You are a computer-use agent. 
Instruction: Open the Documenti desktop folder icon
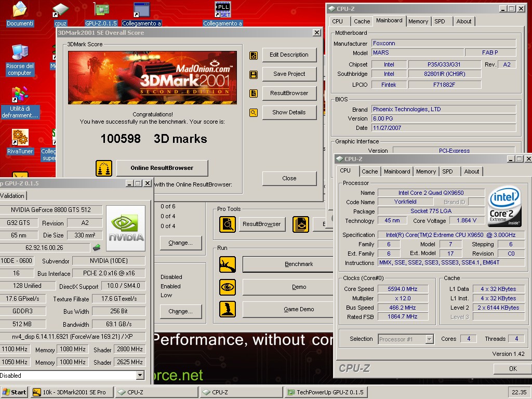pyautogui.click(x=20, y=9)
